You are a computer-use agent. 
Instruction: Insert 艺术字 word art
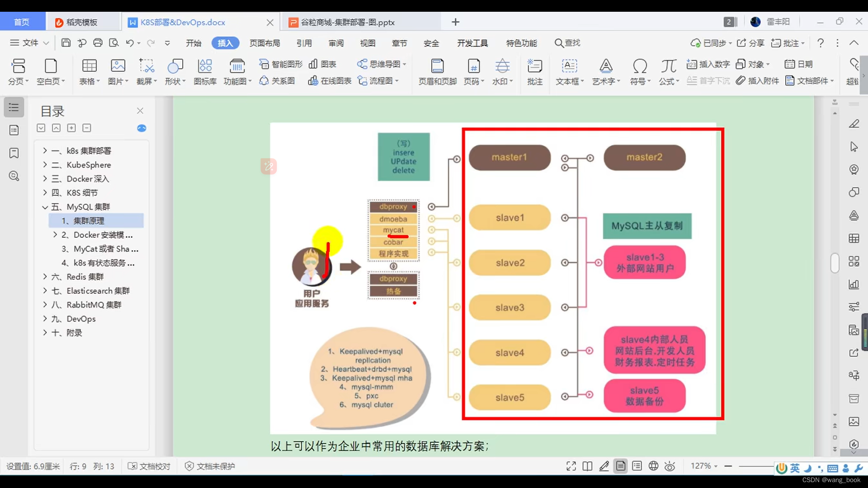(606, 72)
